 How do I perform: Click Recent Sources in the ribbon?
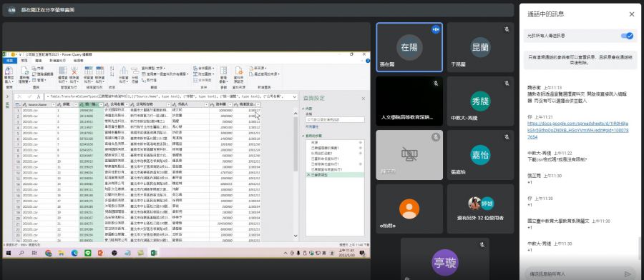click(x=265, y=74)
